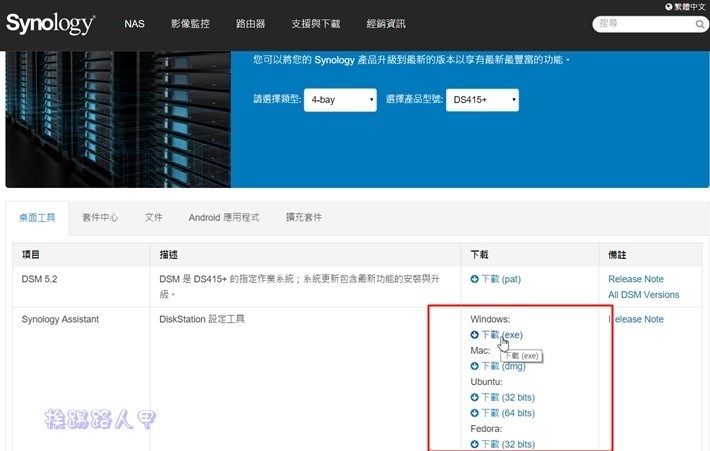The height and width of the screenshot is (451, 710).
Task: Download Ubuntu 64 bits version
Action: click(x=508, y=413)
